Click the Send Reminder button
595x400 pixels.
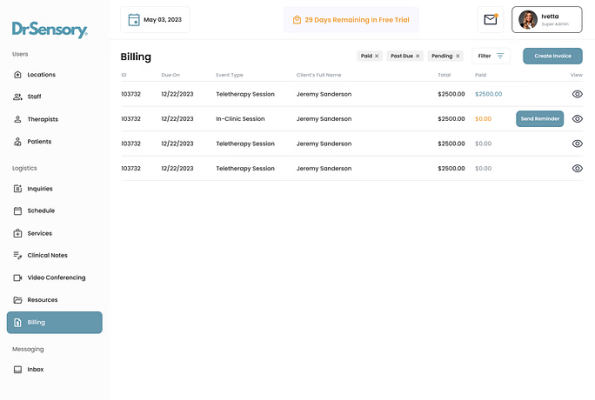pos(540,119)
